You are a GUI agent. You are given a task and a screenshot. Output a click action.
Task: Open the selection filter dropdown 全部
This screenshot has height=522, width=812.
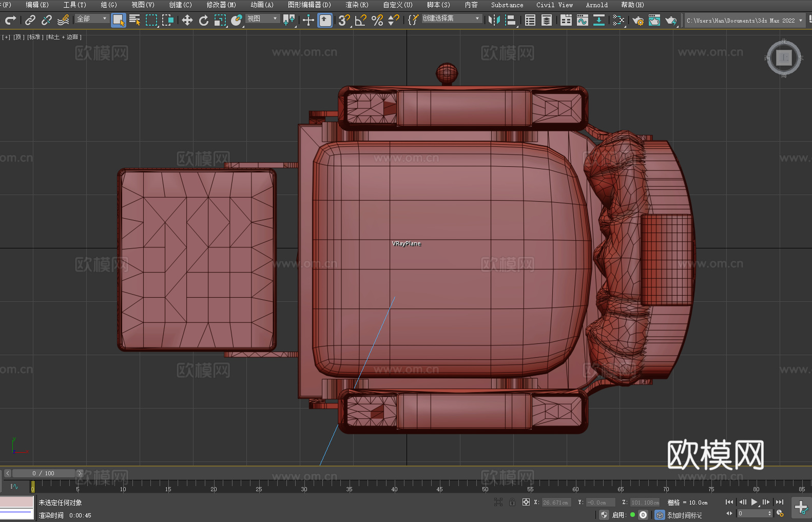92,18
